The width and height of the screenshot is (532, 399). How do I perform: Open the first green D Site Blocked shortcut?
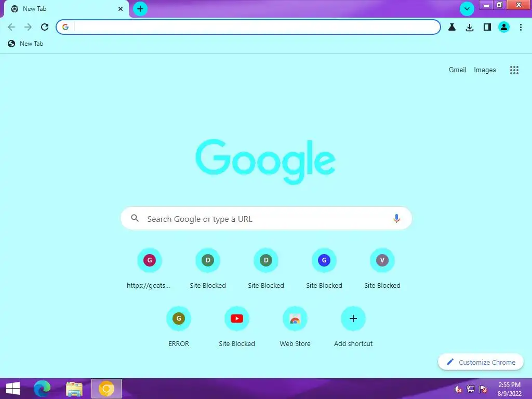(208, 269)
